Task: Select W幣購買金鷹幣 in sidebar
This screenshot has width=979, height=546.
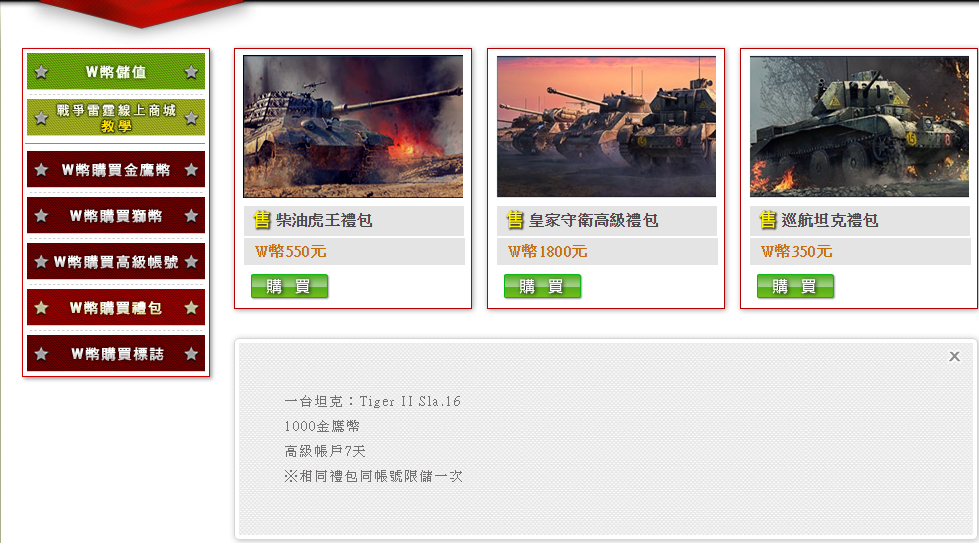Action: click(x=116, y=169)
